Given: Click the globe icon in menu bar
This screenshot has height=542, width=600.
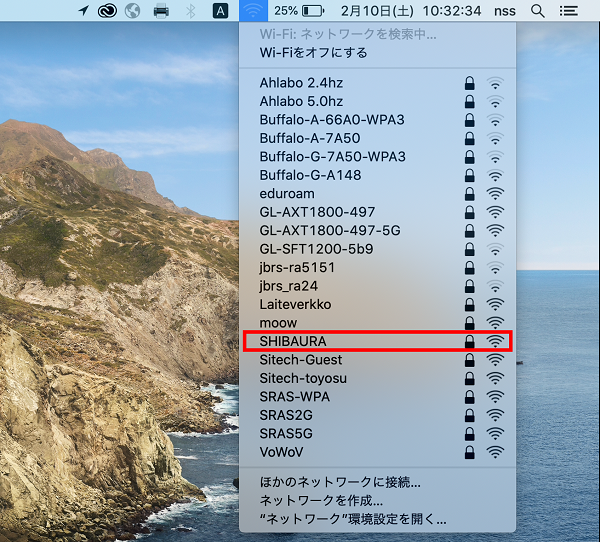Looking at the screenshot, I should coord(133,11).
